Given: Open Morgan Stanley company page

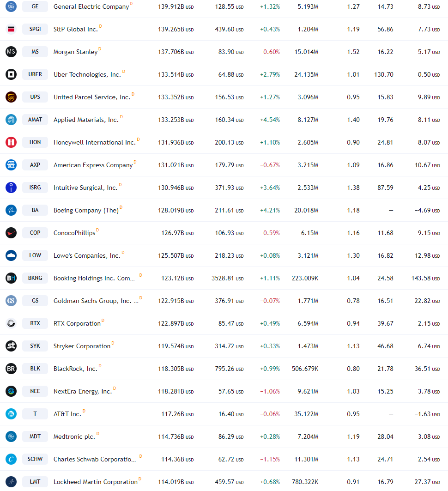Looking at the screenshot, I should pos(75,52).
